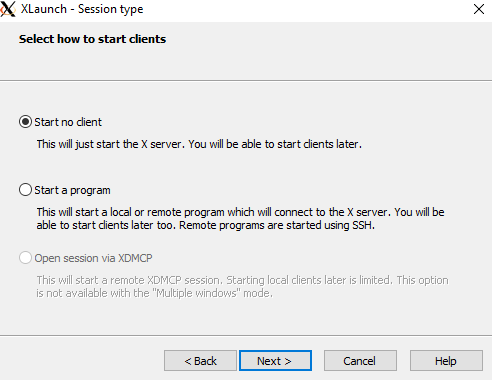Click the 'Open session via XDMCP' label

(x=93, y=258)
